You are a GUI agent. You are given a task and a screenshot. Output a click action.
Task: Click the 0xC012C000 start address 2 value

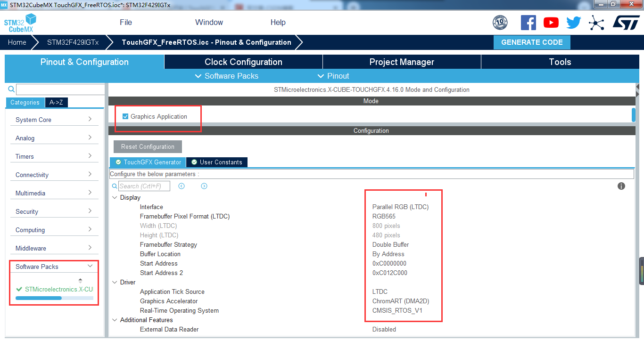pos(390,273)
